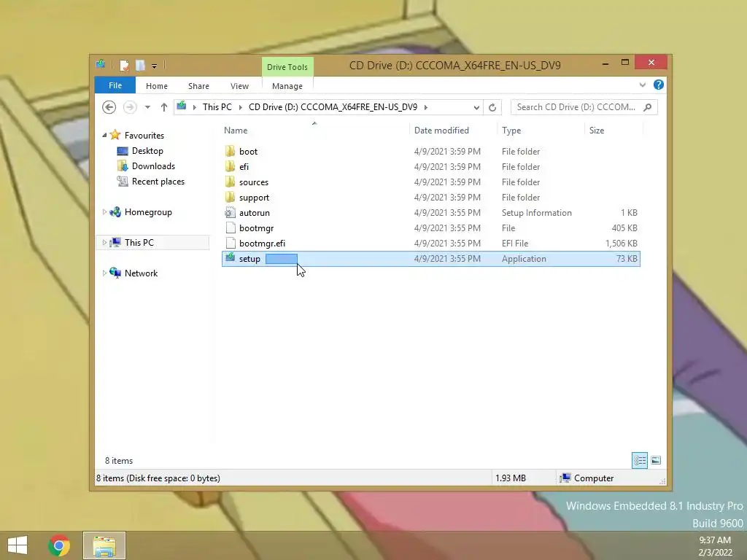Click This PC in address bar
Image resolution: width=747 pixels, height=560 pixels.
pyautogui.click(x=217, y=107)
